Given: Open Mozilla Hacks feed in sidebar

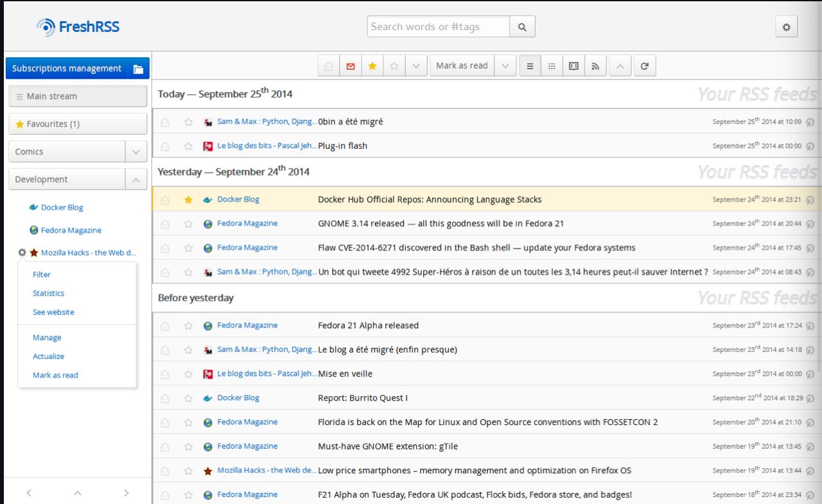Looking at the screenshot, I should [x=88, y=252].
